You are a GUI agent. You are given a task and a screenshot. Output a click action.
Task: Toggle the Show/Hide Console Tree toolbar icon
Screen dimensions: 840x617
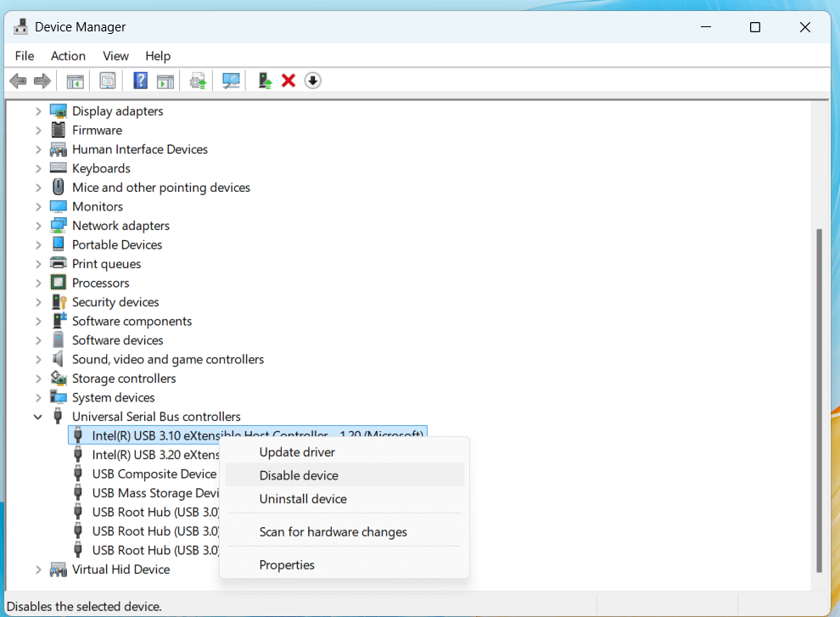[x=75, y=80]
